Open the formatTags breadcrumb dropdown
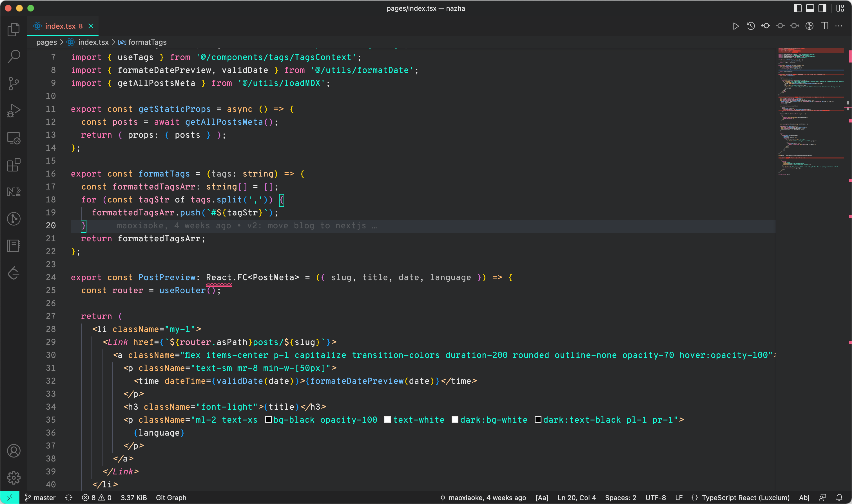The height and width of the screenshot is (504, 852). click(x=148, y=42)
